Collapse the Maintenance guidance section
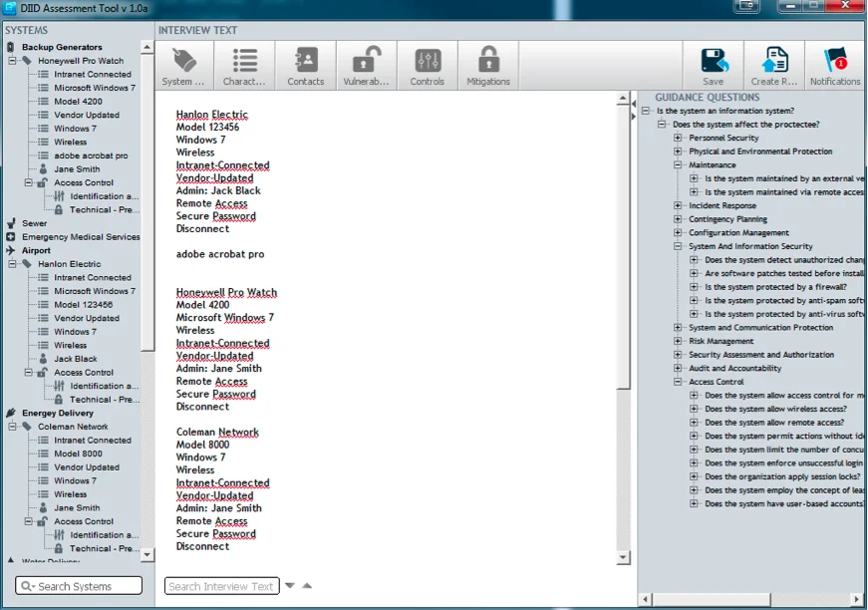The width and height of the screenshot is (868, 610). tap(676, 164)
